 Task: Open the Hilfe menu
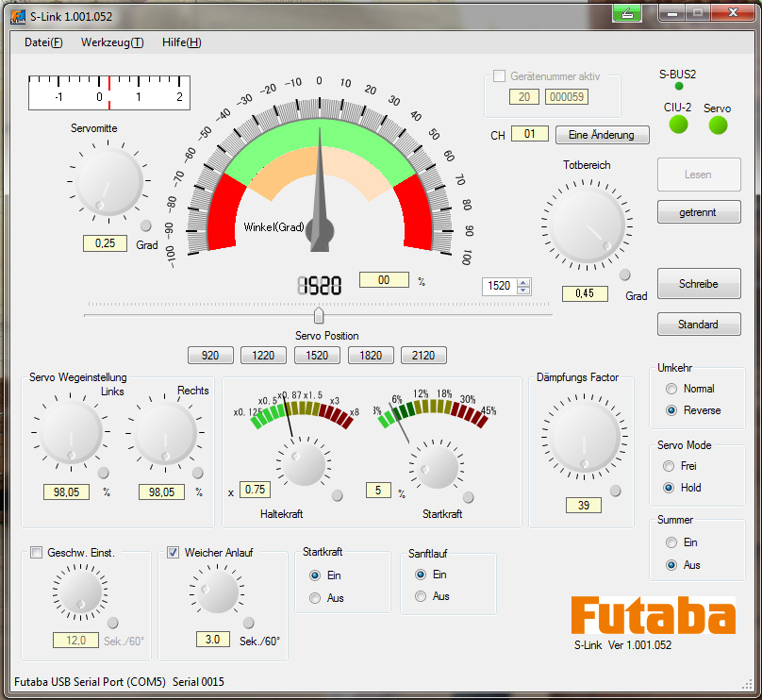(182, 42)
